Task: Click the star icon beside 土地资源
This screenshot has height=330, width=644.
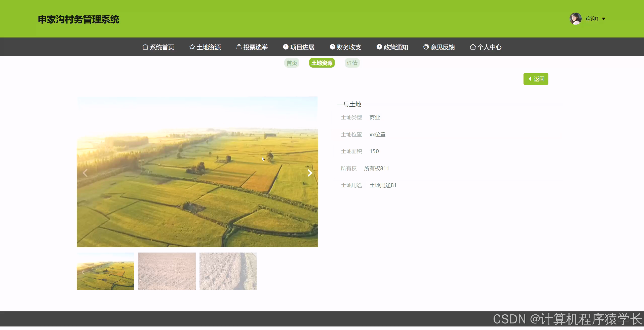Action: pyautogui.click(x=192, y=47)
